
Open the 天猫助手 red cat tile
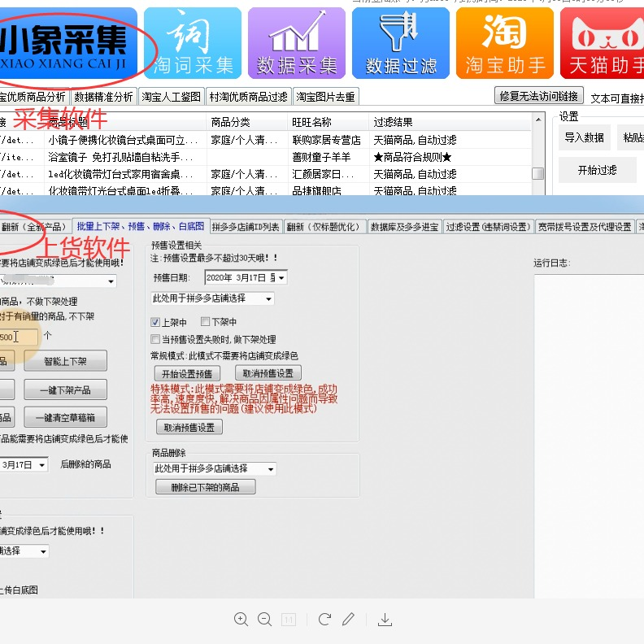coord(602,43)
